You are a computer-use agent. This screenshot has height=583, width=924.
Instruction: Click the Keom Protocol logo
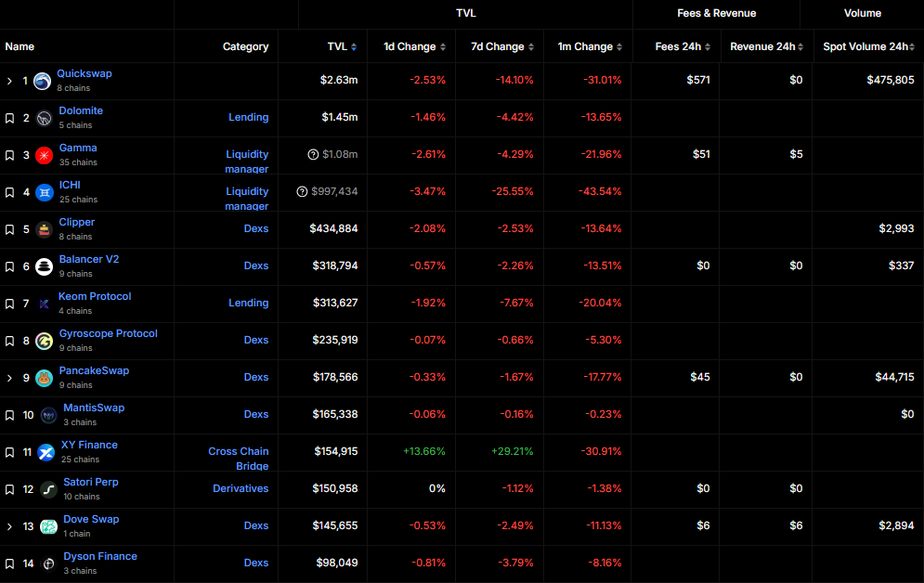[x=45, y=304]
